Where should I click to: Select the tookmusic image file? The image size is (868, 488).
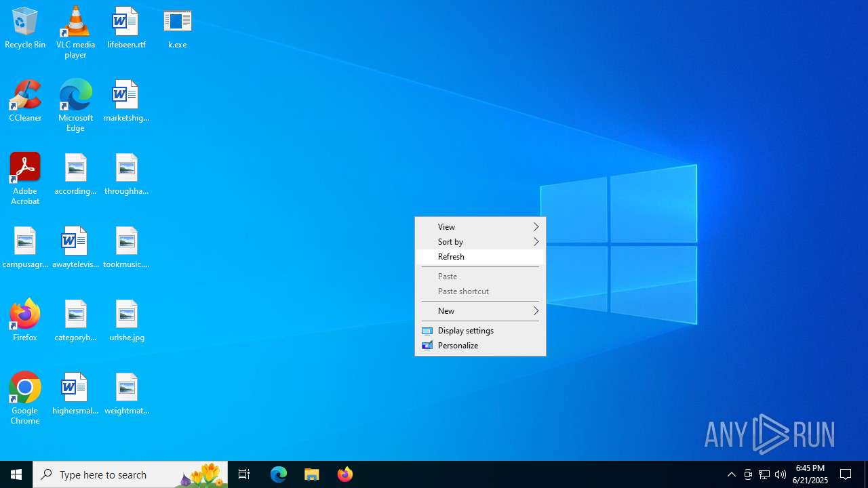tap(126, 248)
